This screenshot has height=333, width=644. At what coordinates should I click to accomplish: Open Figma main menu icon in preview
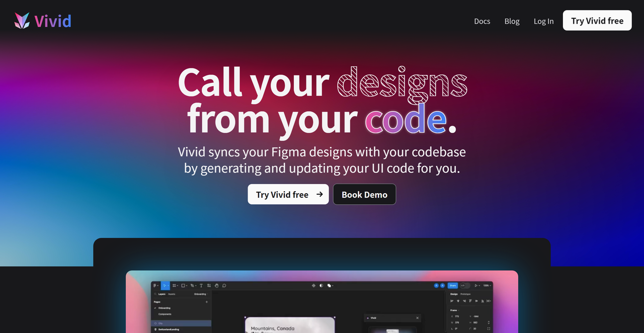[x=155, y=285]
